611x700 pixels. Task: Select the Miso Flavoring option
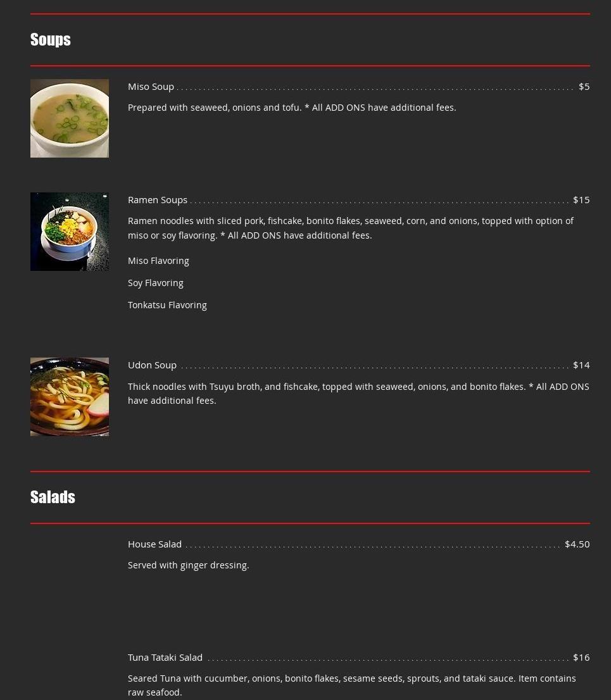[x=158, y=261]
